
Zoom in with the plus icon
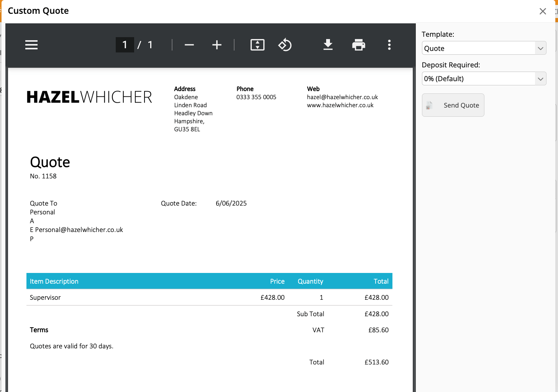(217, 45)
